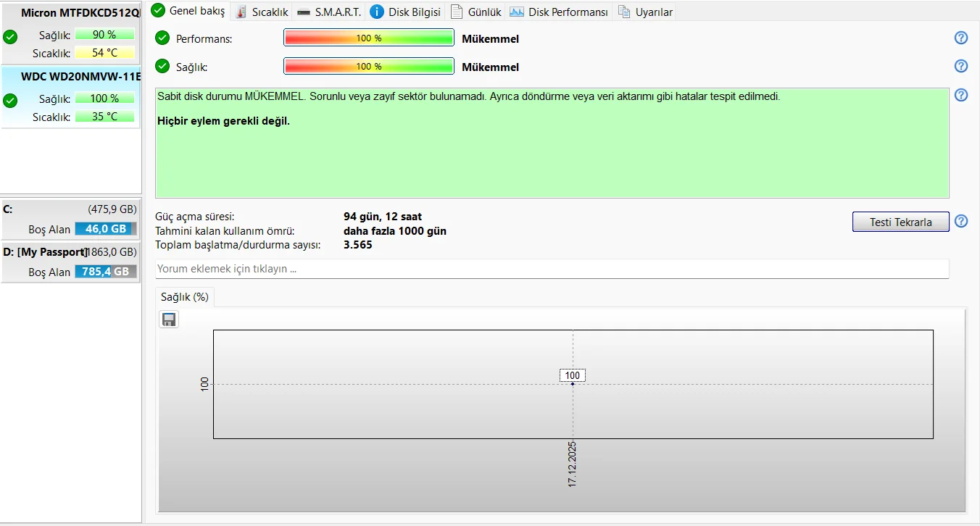Screen dimensions: 980x526
Task: Select the D: [My Passport] partition
Action: pyautogui.click(x=70, y=262)
